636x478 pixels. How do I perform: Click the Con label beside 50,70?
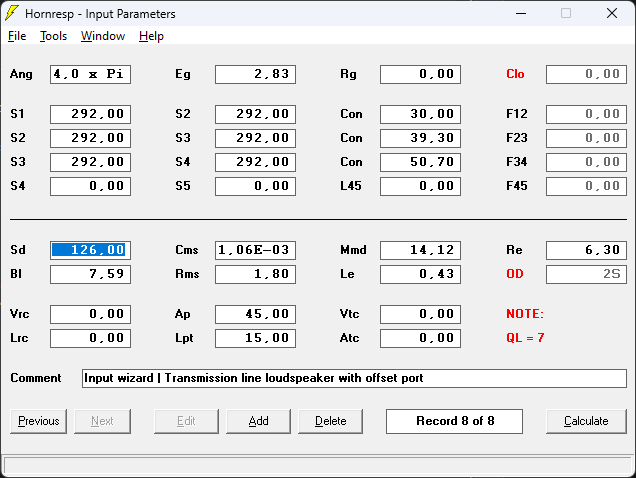pos(351,162)
